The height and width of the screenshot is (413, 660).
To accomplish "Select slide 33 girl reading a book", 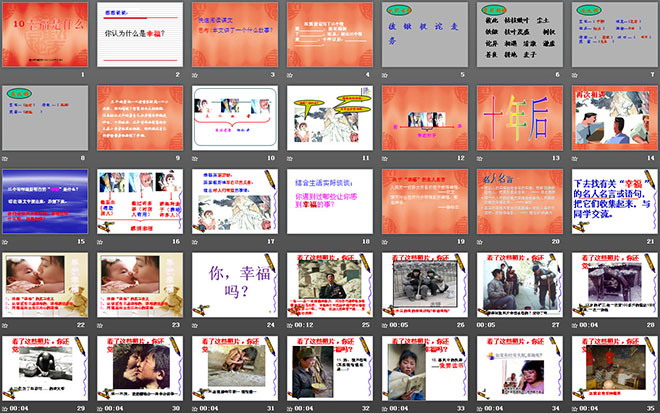I will [x=425, y=368].
